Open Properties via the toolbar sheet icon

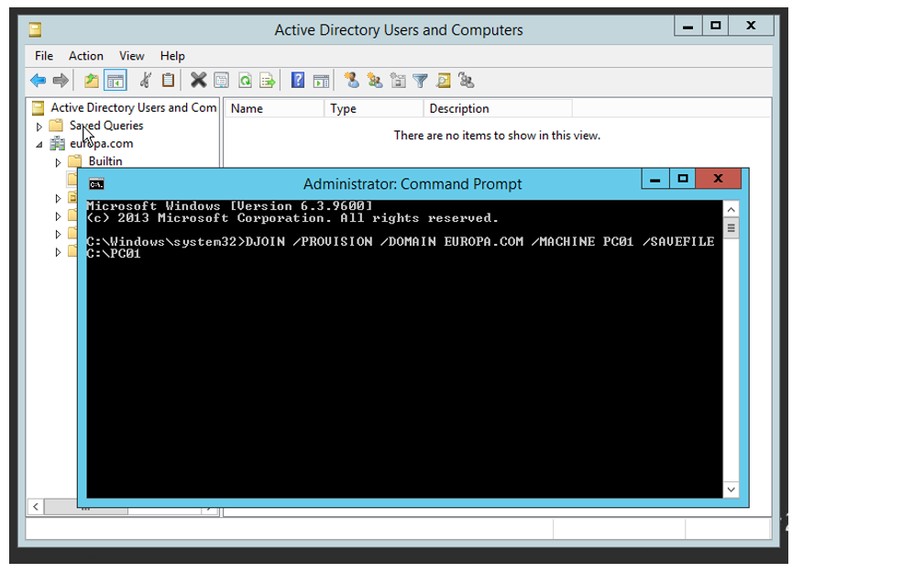pyautogui.click(x=222, y=80)
